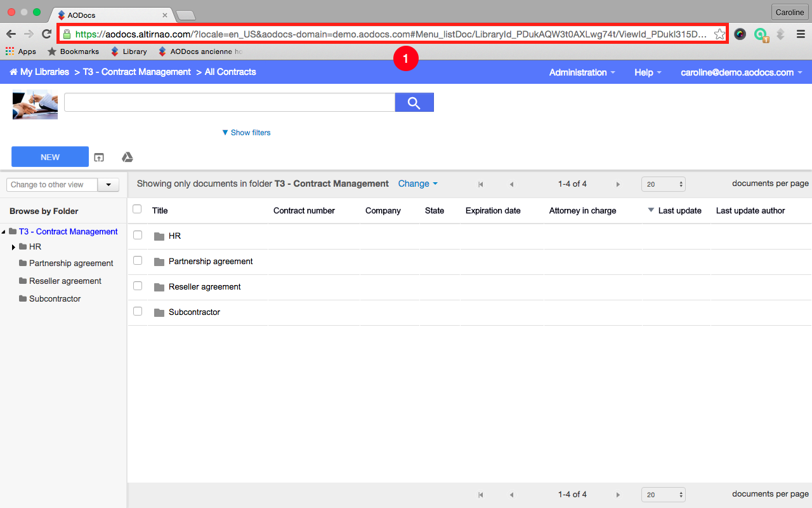Go to first page in bottom pager
Viewport: 812px width, 508px height.
point(481,495)
